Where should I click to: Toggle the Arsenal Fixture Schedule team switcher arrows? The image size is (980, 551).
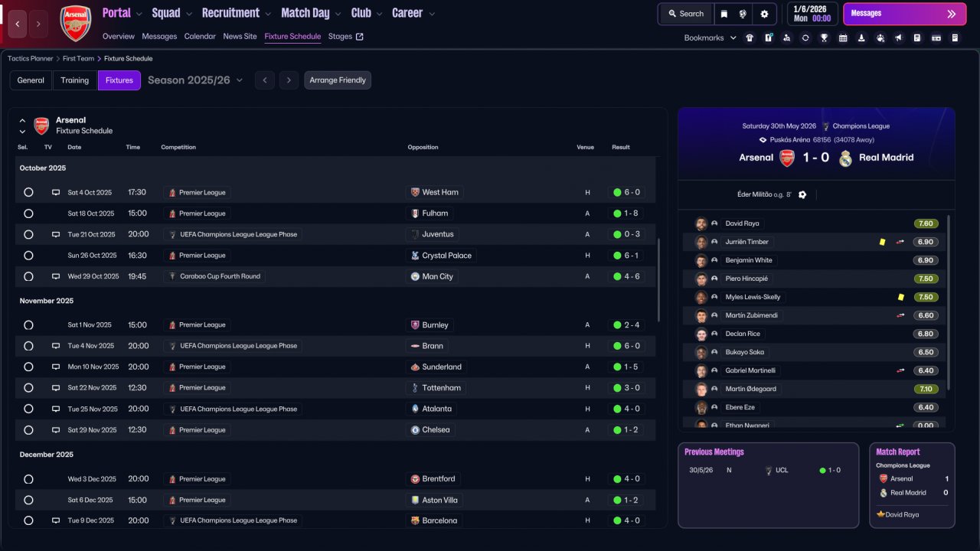(x=23, y=126)
